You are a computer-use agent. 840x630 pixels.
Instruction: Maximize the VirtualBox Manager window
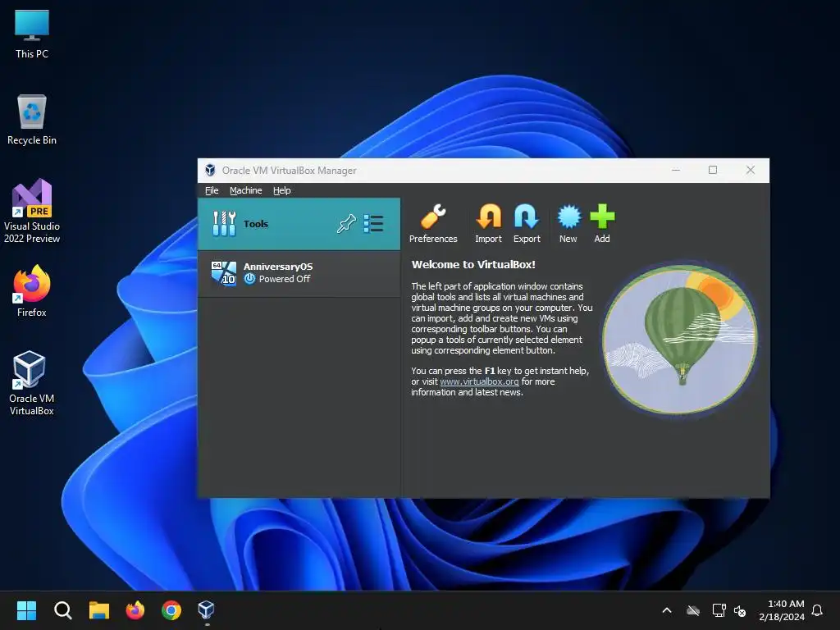[x=713, y=171]
